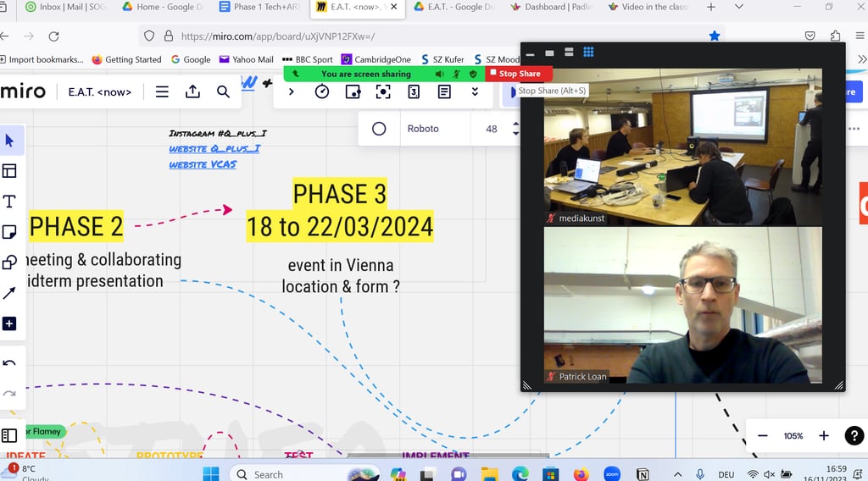Click the miro.com URL address field

coord(431,36)
